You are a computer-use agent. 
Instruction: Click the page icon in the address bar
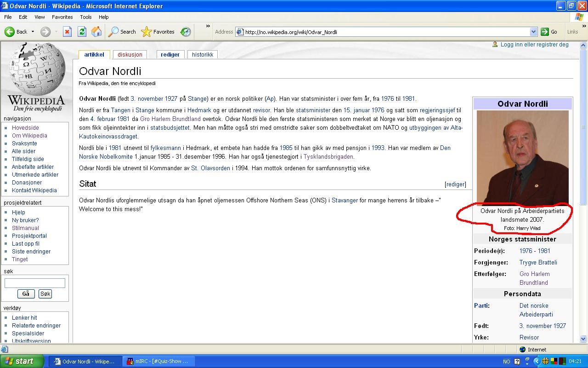(x=240, y=32)
